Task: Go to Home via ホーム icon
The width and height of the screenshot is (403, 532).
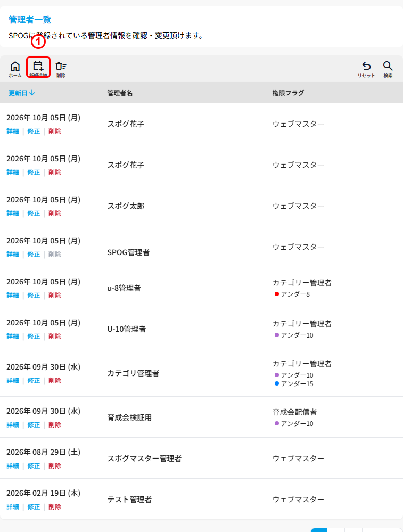Action: 15,69
